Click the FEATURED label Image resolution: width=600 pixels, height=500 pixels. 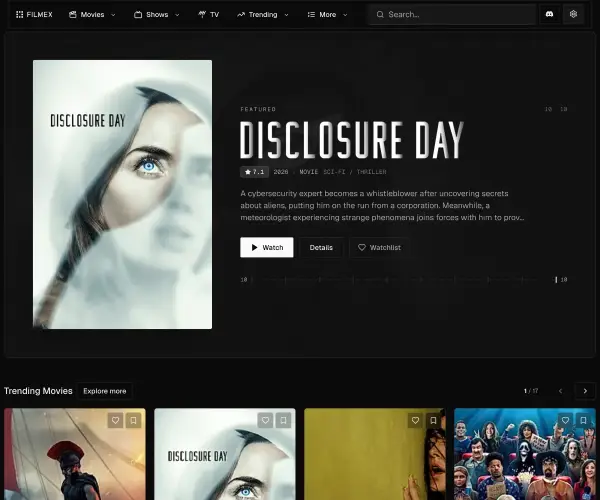click(x=258, y=109)
